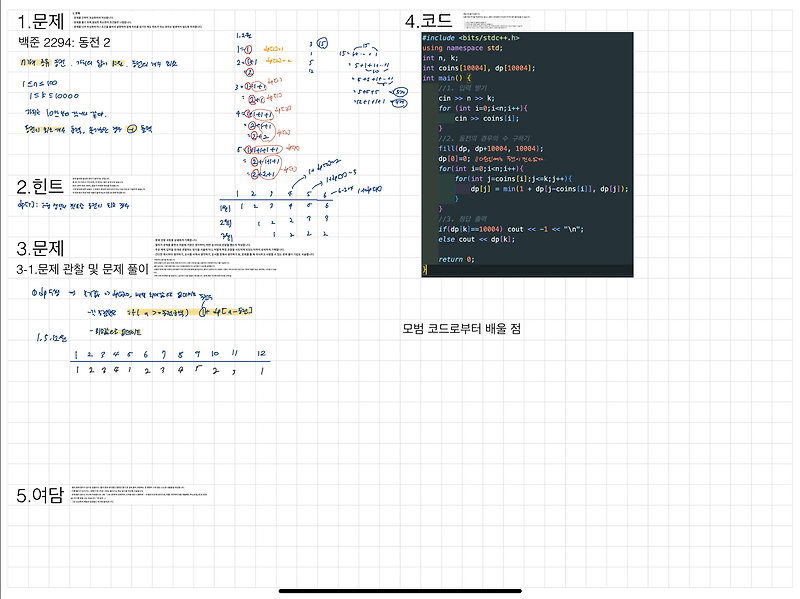
Task: Select the "3-1.문제 관찰 및 문제 풀이" subheading
Action: click(x=82, y=269)
